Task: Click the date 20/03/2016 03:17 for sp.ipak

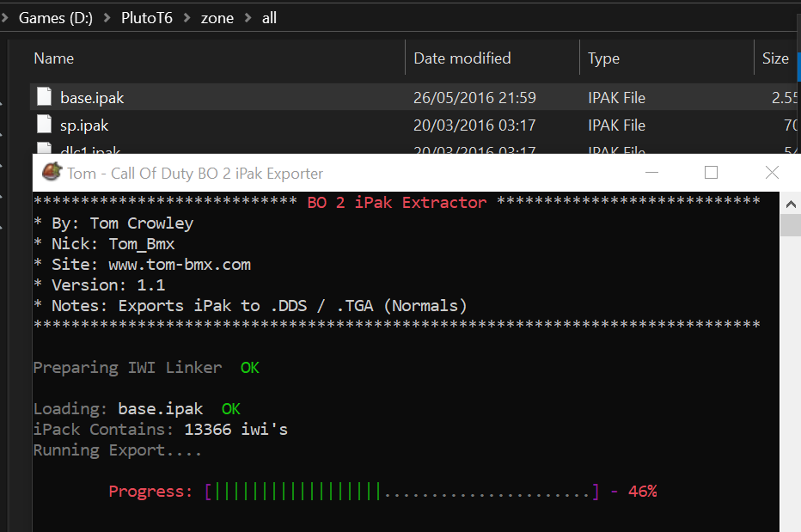Action: [x=474, y=125]
